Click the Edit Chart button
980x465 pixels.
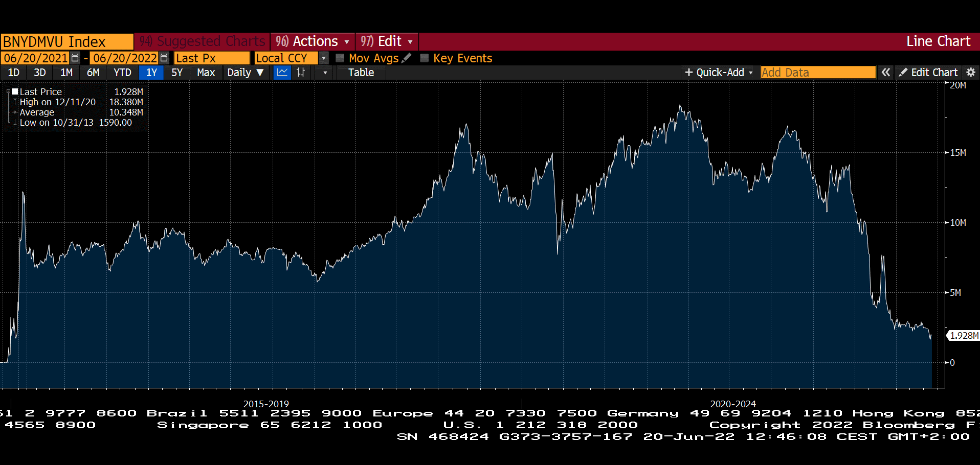928,73
